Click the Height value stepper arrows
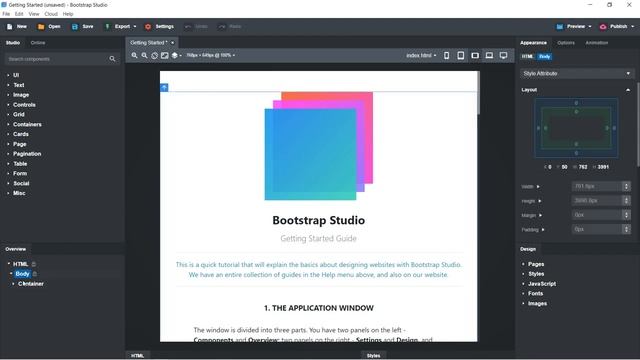This screenshot has width=640, height=360. point(627,201)
